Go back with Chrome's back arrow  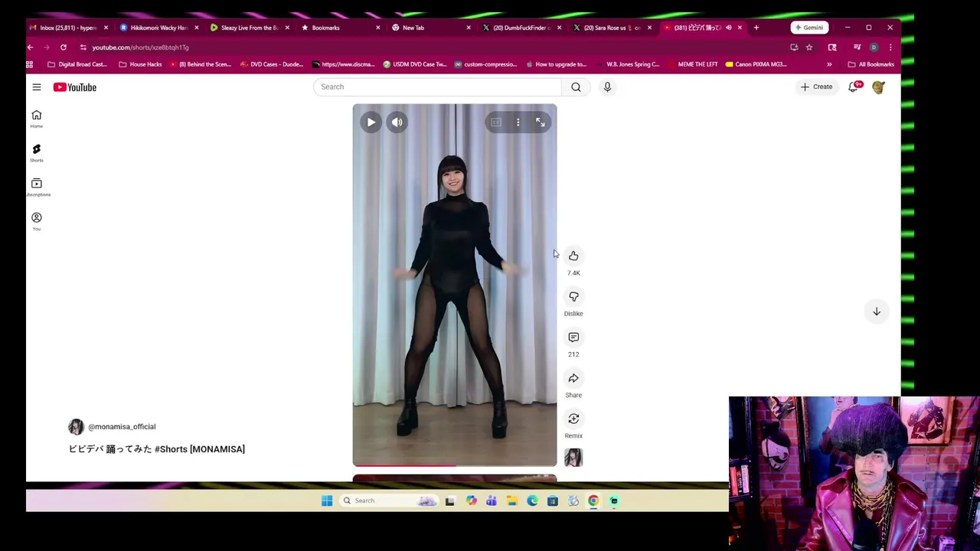[31, 47]
